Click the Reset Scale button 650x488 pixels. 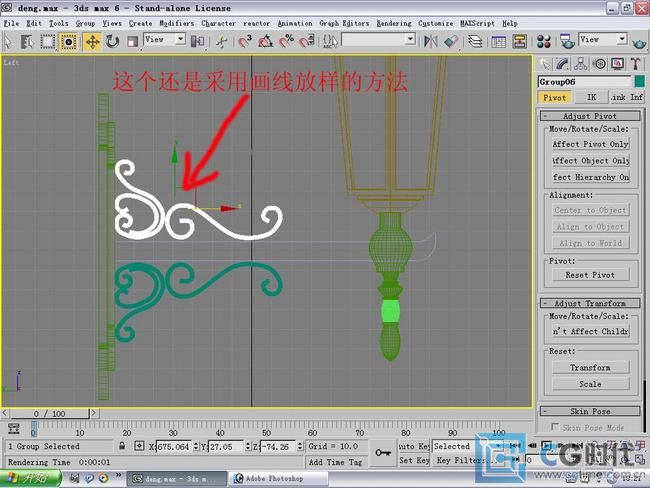tap(590, 384)
